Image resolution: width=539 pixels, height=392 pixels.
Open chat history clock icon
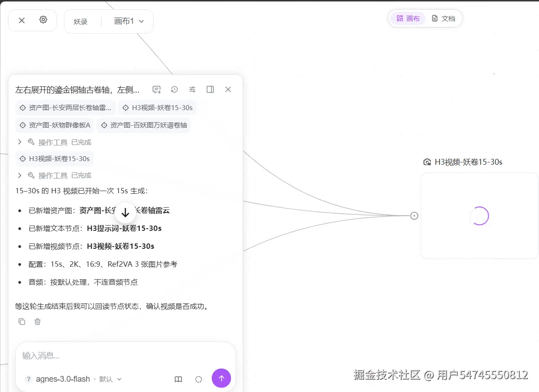pyautogui.click(x=175, y=89)
